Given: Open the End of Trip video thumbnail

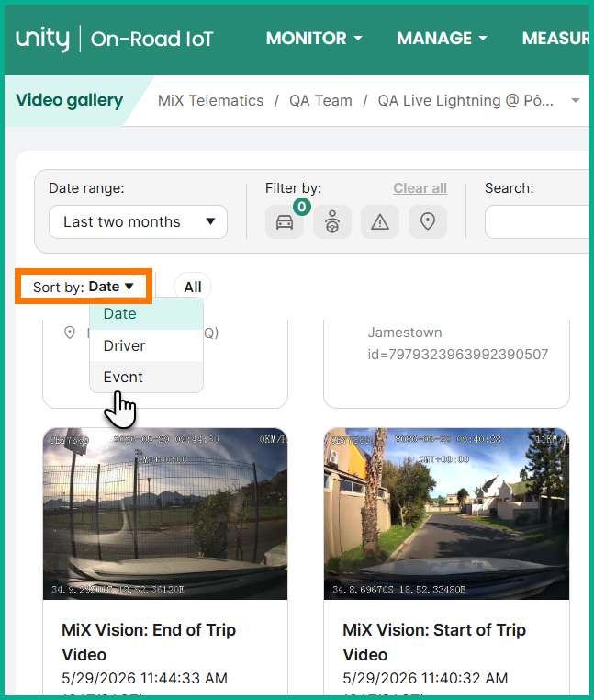Looking at the screenshot, I should (165, 514).
